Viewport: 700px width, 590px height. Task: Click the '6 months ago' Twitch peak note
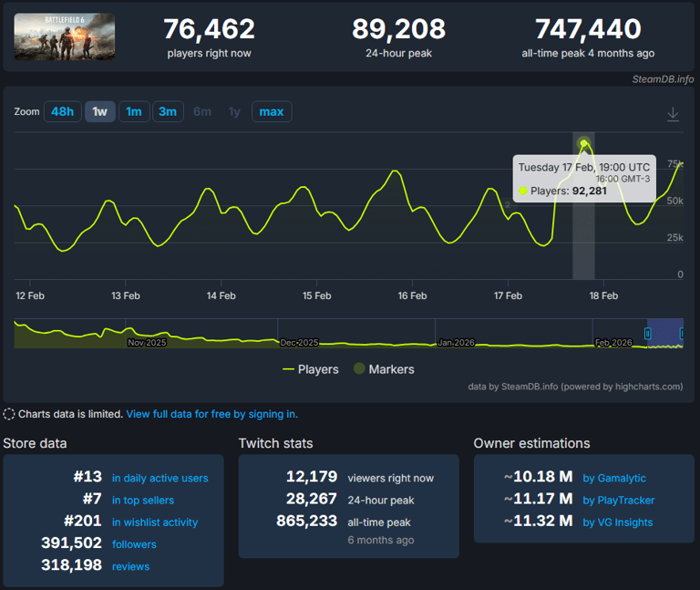coord(381,541)
